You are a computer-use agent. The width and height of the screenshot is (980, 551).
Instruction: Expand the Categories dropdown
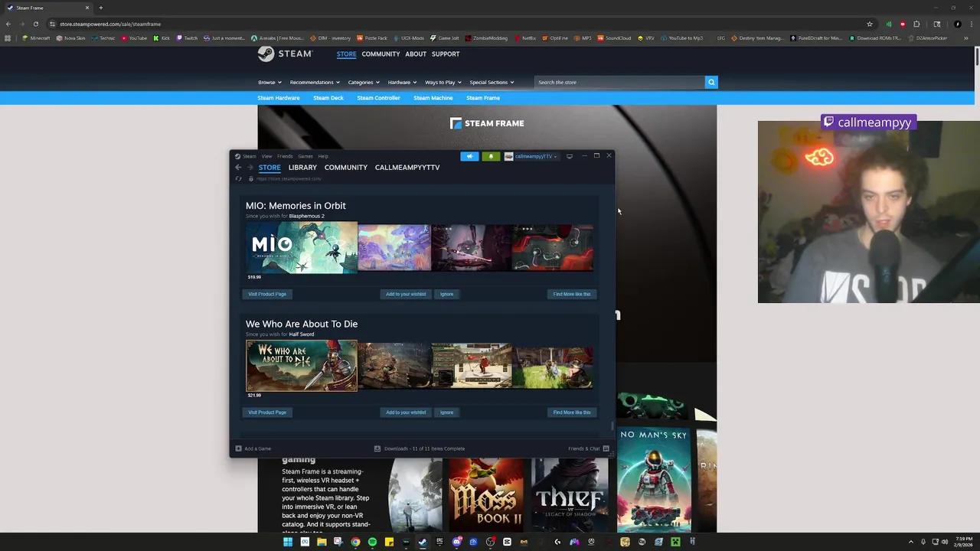point(364,82)
